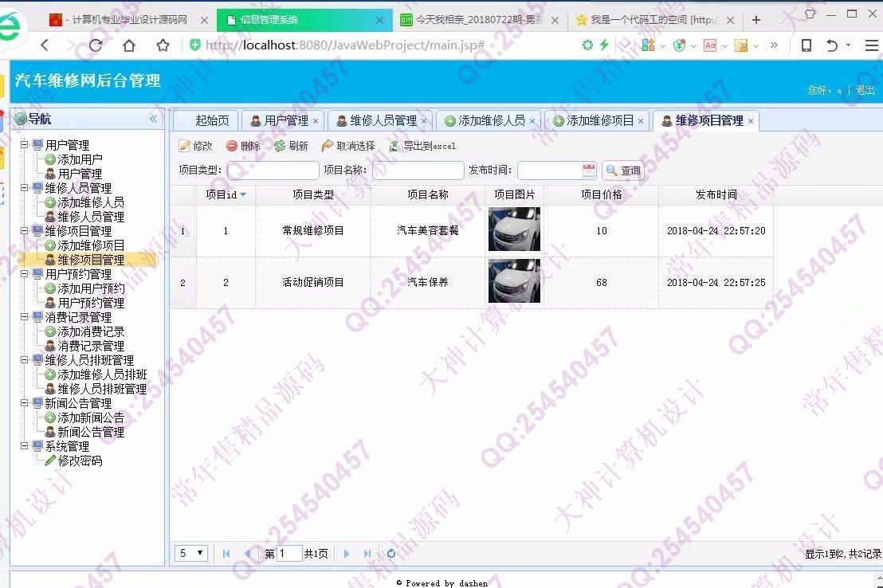The image size is (883, 588).
Task: Collapse the 消费记录管理 tree node
Action: coord(25,317)
